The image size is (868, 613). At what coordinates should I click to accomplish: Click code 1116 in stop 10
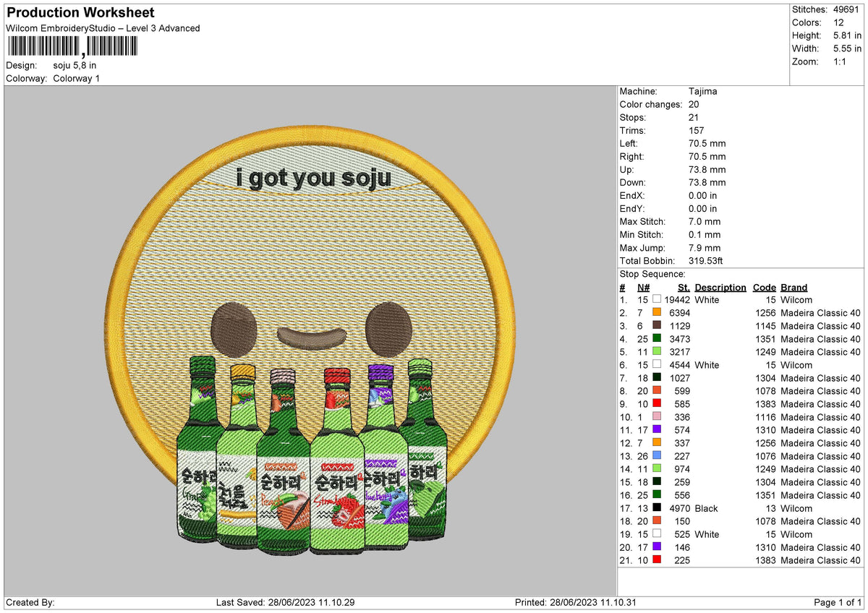(765, 416)
